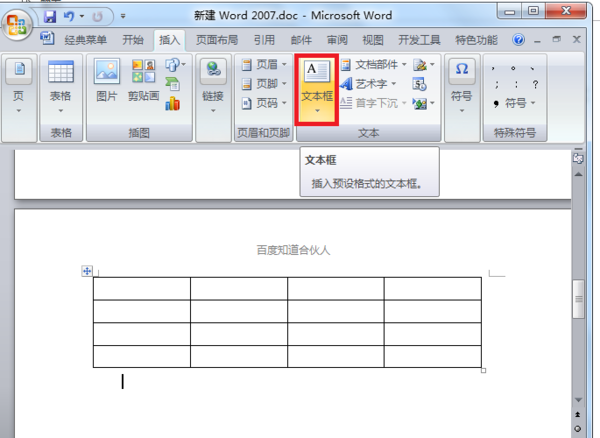The image size is (600, 438).
Task: Go to the 引用 tab
Action: 264,40
